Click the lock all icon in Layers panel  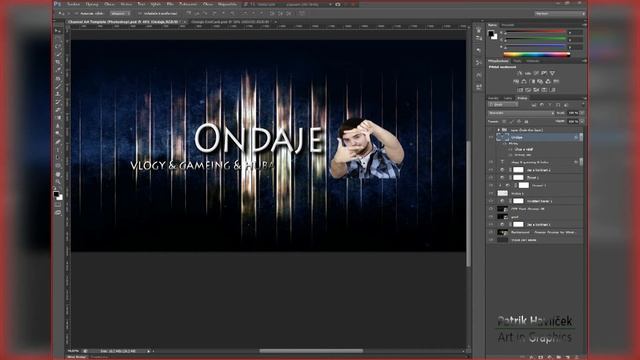(x=527, y=122)
